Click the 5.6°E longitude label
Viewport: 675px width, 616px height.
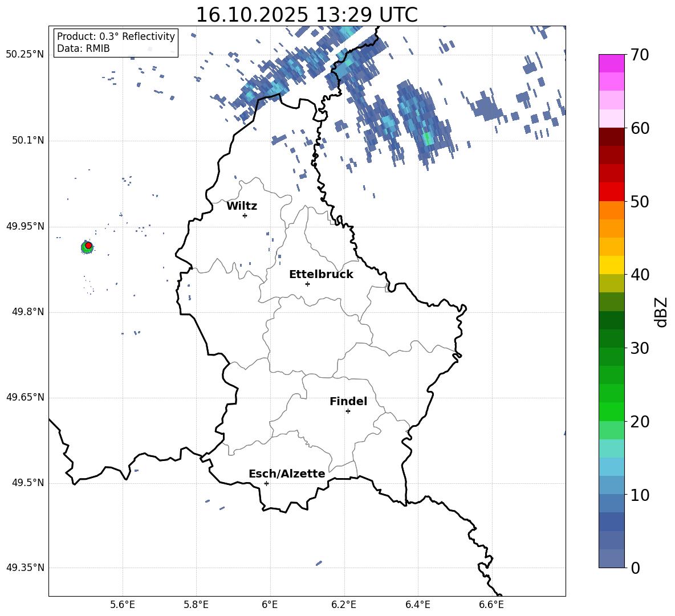[123, 605]
